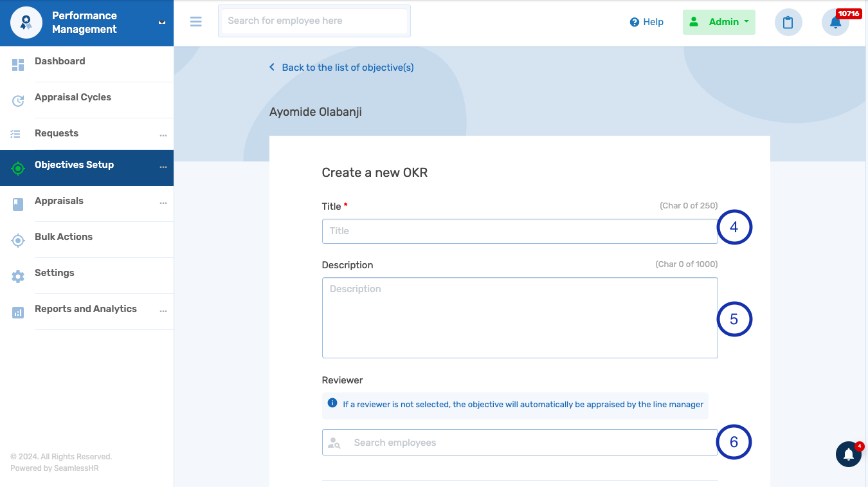Go back to the list of objectives
The width and height of the screenshot is (868, 487).
(348, 68)
